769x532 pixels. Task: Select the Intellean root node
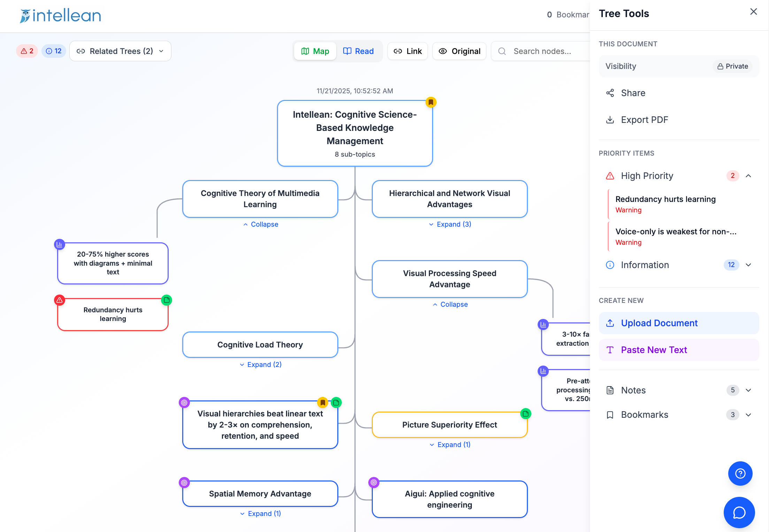point(355,133)
